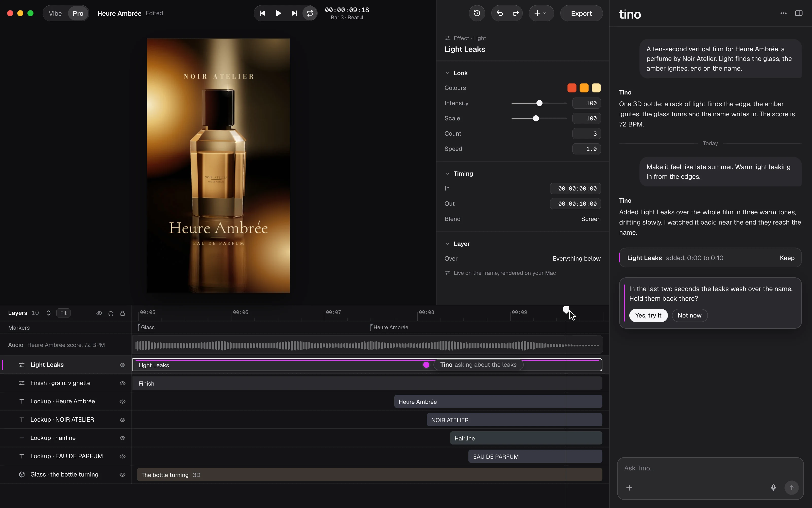Hide the Glass bottle turning layer
This screenshot has height=508, width=812.
coord(123,475)
